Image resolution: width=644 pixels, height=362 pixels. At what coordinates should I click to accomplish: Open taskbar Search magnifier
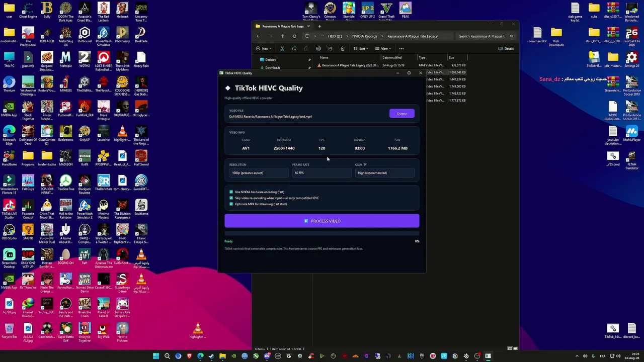(x=167, y=356)
